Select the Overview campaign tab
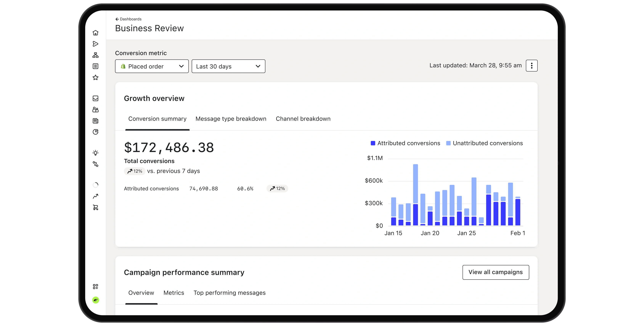Screen dimensions: 644x326 (141, 293)
